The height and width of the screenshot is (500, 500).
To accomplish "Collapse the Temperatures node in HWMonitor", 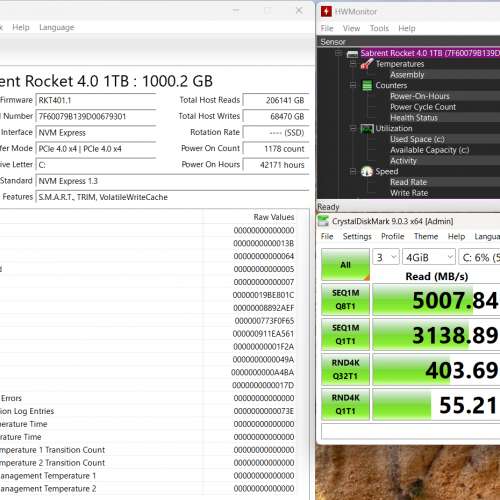I will click(x=353, y=64).
